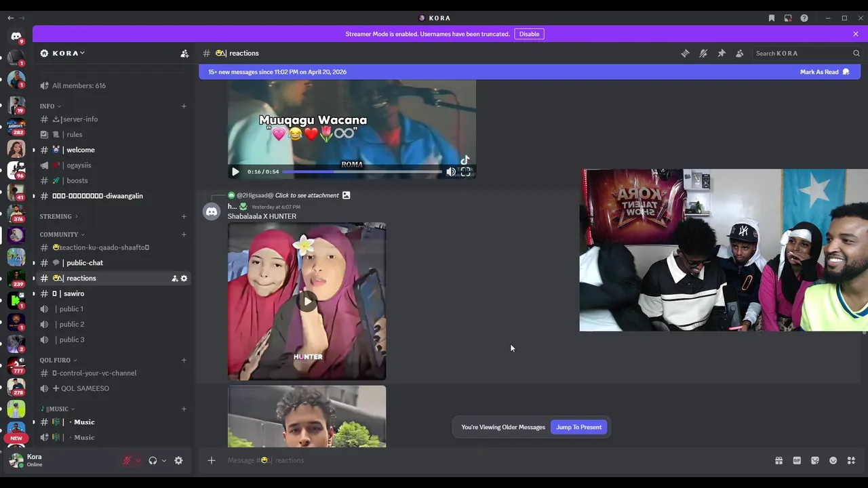Open Discord direct messages home icon
This screenshot has width=868, height=488.
tap(16, 37)
